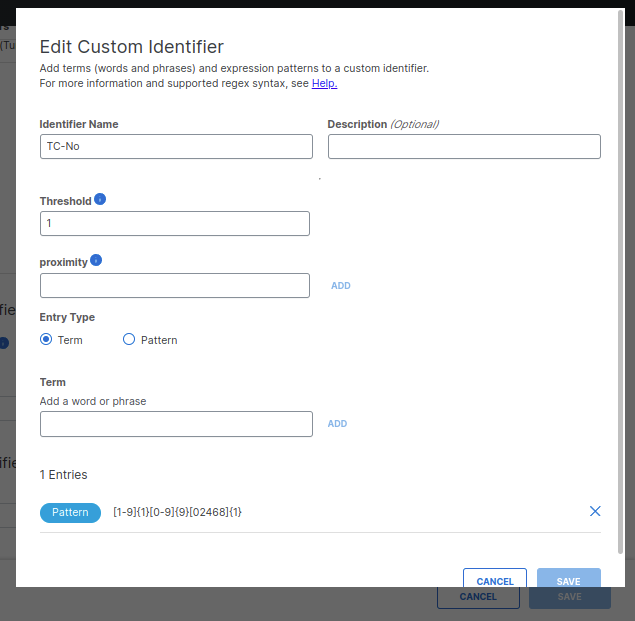Open the Help link

324,83
